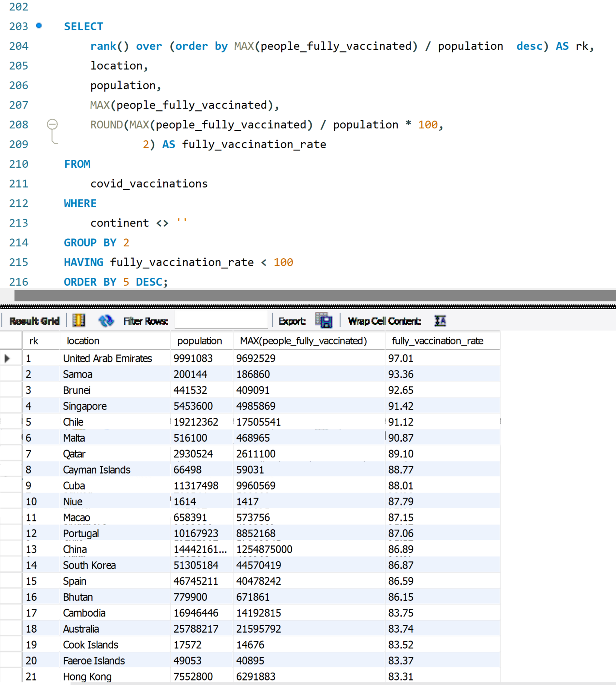
Task: Sort by the location column header
Action: 83,341
